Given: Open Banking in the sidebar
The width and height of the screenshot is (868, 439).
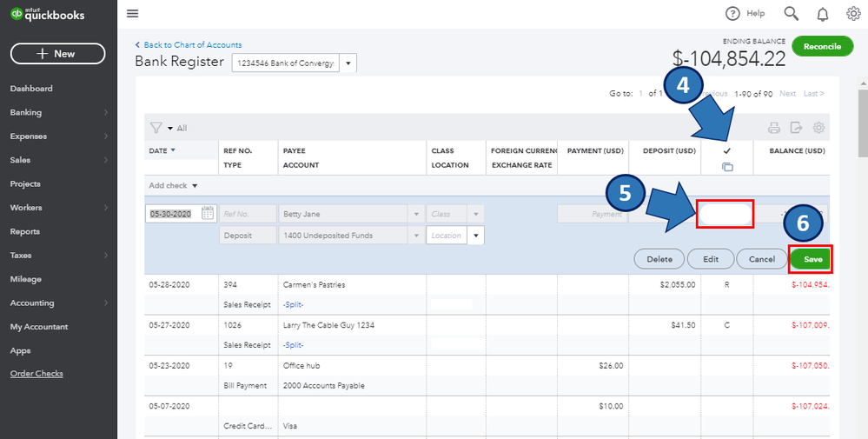Looking at the screenshot, I should pos(26,112).
